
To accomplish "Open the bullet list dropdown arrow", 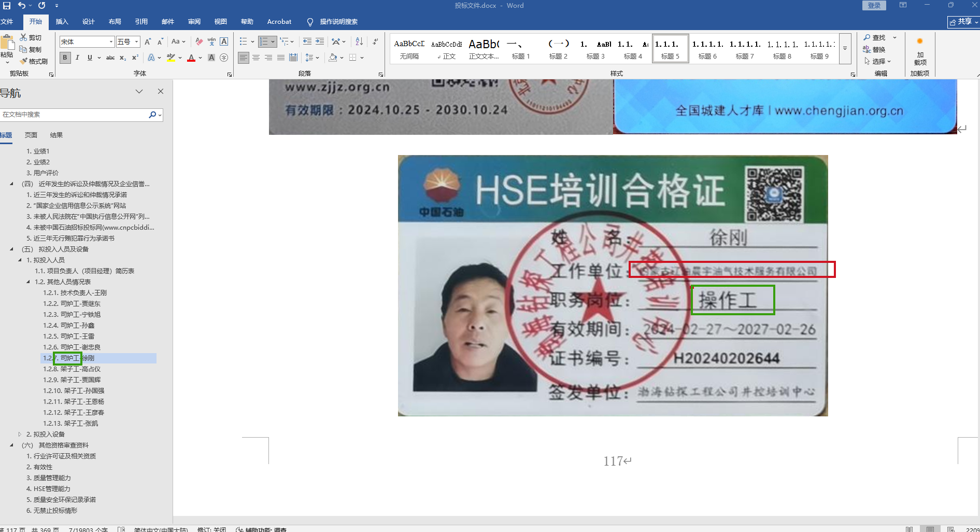I will coord(252,41).
